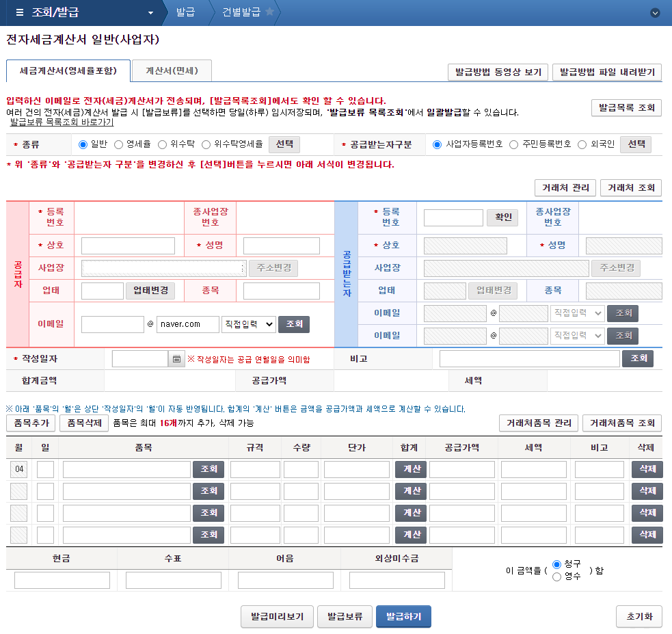Select 사업자등록번호 radio option
Screen dimensions: 672x634
[437, 145]
